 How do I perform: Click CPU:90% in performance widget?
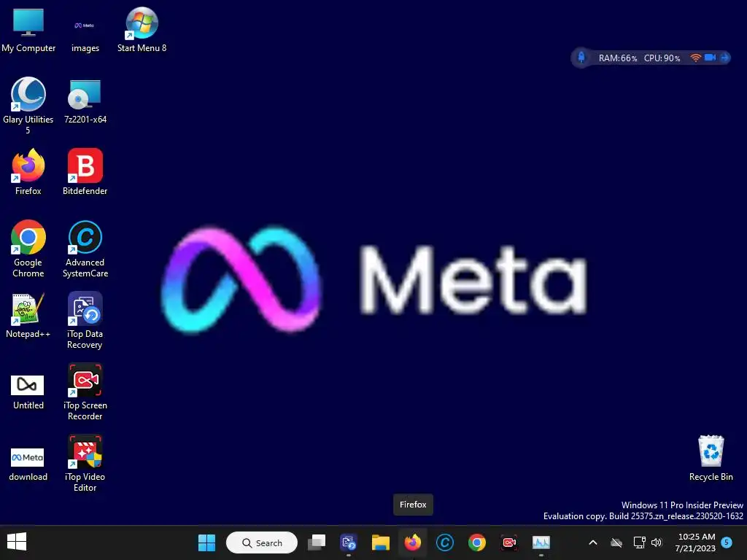coord(662,58)
